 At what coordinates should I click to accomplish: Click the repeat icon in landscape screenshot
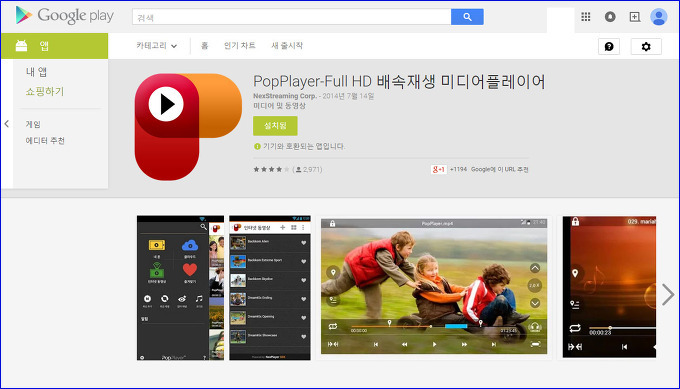point(333,326)
